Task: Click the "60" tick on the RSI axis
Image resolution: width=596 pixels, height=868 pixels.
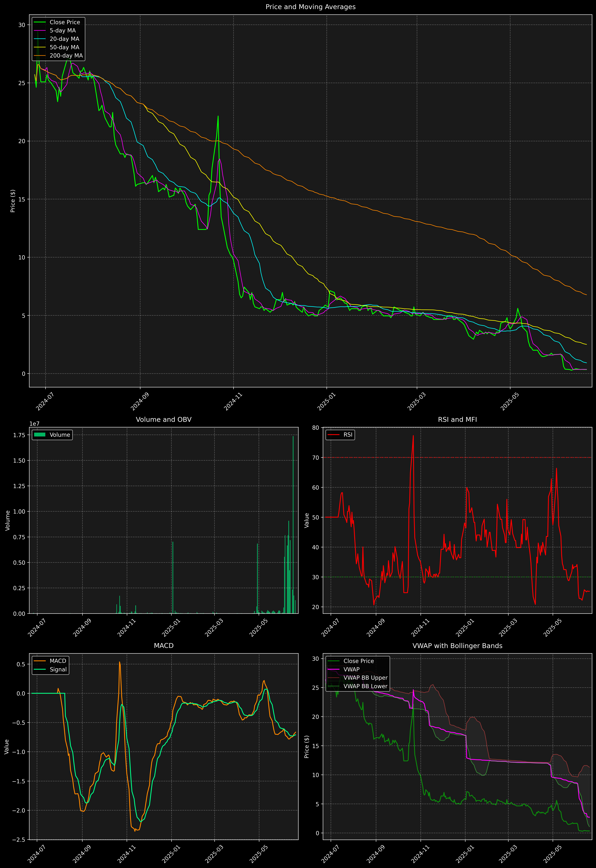Action: 316,487
